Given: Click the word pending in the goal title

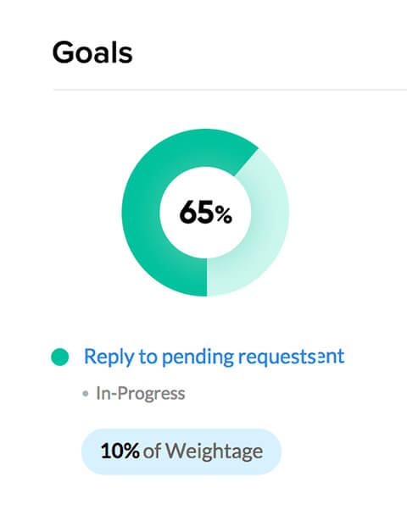Looking at the screenshot, I should tap(198, 357).
